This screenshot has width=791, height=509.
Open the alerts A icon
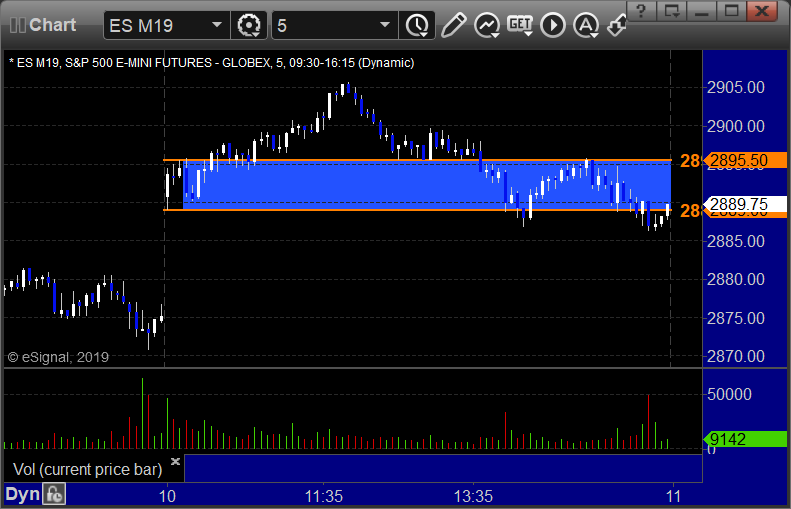click(586, 25)
